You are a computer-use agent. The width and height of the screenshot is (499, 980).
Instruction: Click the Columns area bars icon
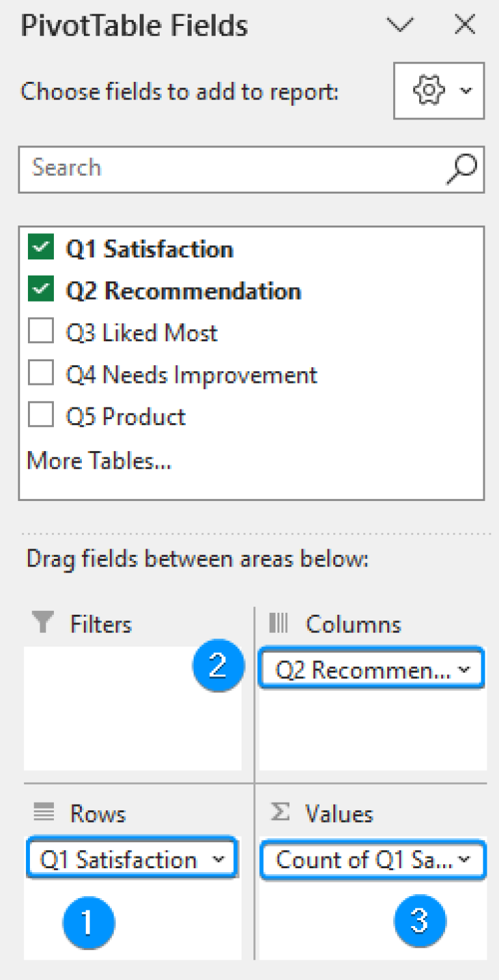279,624
